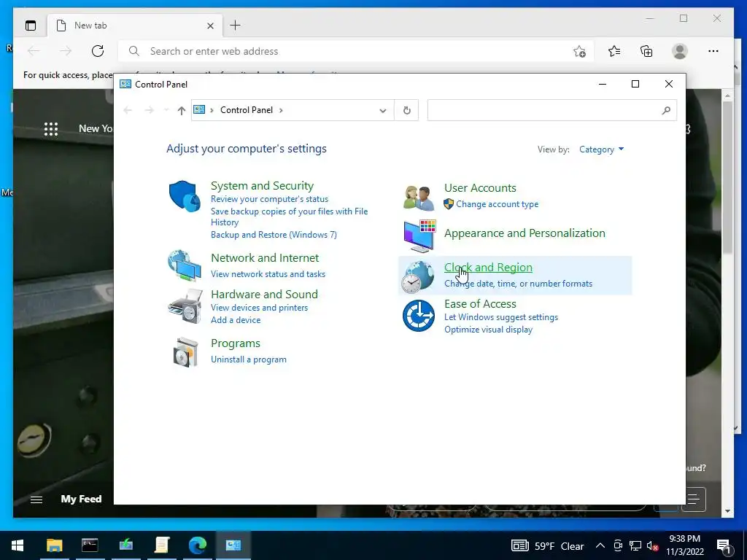
Task: Open Hardware and Sound heading link
Action: tap(264, 295)
